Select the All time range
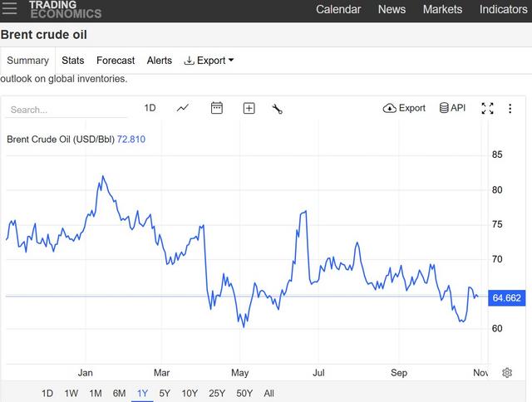532x402 pixels. click(x=268, y=393)
